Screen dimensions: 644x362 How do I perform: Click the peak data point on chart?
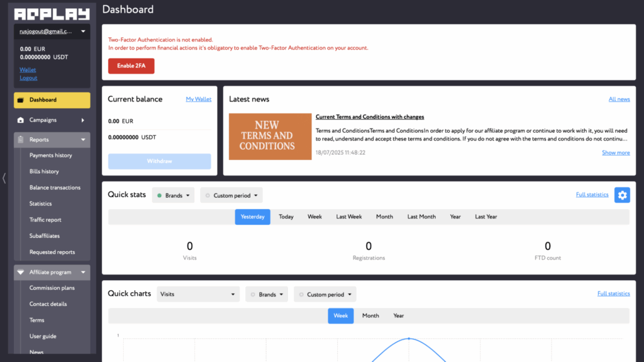coord(409,339)
